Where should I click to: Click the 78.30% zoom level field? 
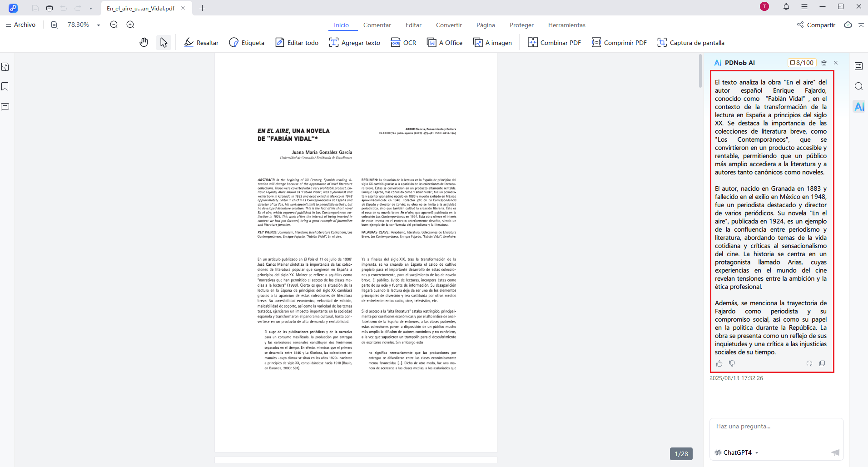[78, 25]
